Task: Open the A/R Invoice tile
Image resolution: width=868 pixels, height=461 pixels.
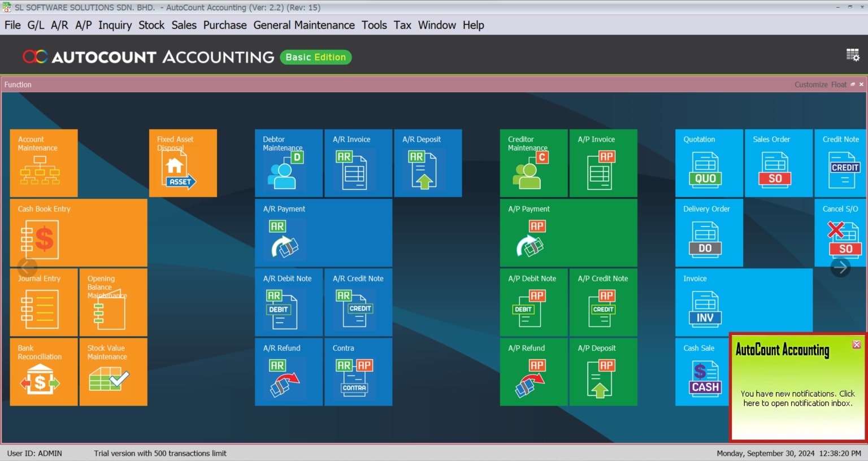Action: pos(358,163)
